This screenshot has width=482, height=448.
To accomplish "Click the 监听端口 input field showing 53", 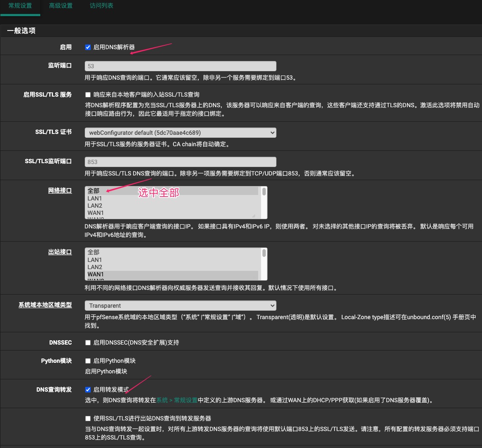I will 180,66.
